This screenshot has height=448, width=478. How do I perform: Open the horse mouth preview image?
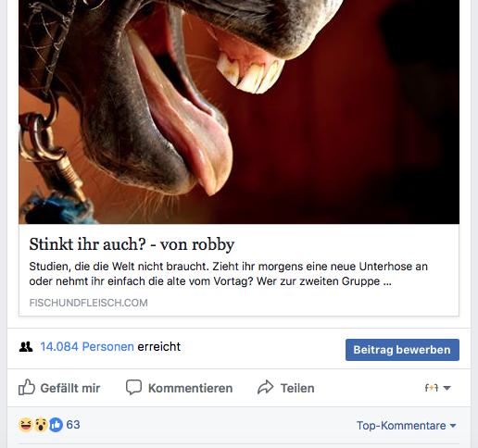click(239, 112)
